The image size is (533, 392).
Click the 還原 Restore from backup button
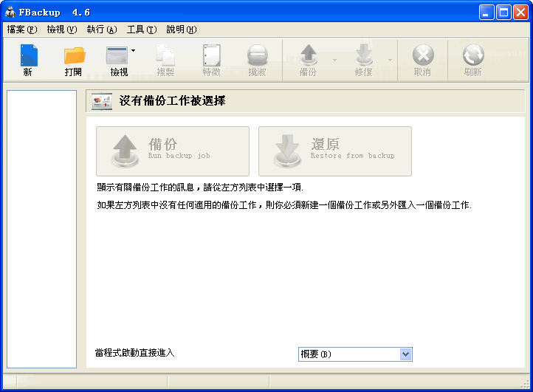tap(335, 151)
